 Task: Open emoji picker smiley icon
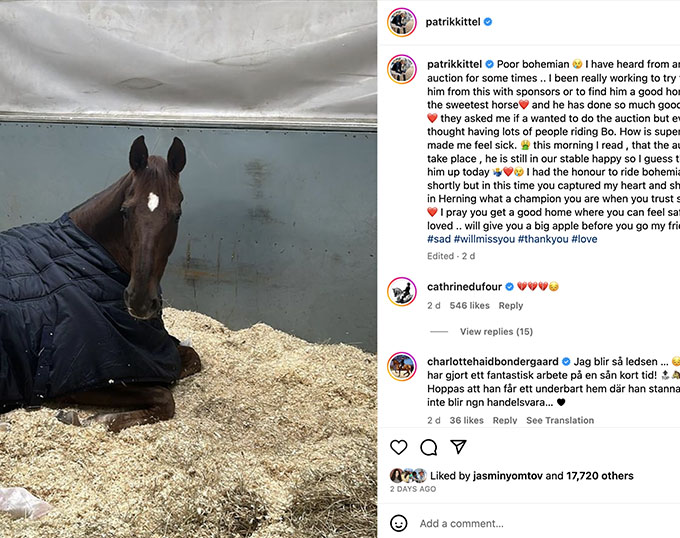click(x=399, y=523)
